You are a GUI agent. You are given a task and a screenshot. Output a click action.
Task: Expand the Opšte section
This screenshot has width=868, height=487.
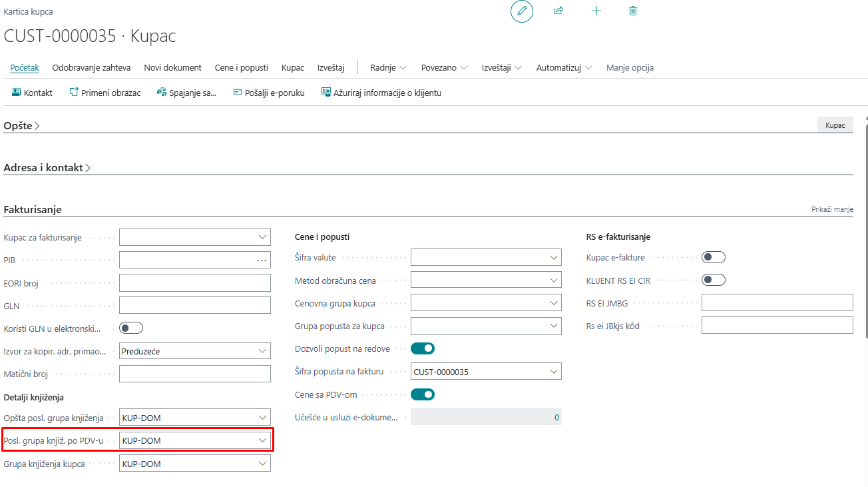[x=21, y=126]
